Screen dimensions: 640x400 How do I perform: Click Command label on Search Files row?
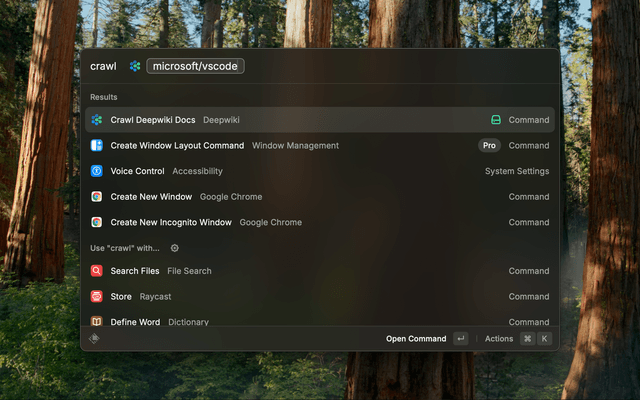coord(529,271)
